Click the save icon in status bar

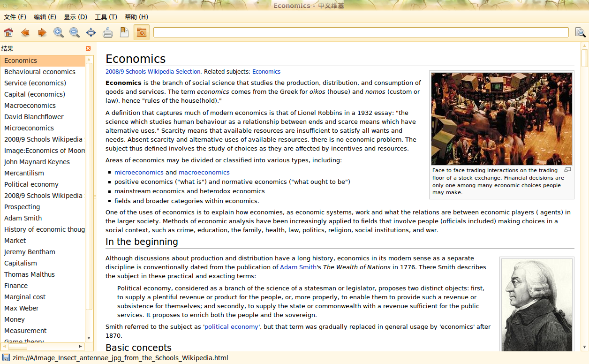(6, 357)
